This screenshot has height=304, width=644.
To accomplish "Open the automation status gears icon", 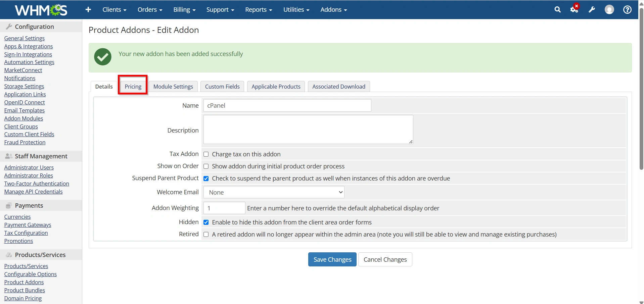I will 574,9.
